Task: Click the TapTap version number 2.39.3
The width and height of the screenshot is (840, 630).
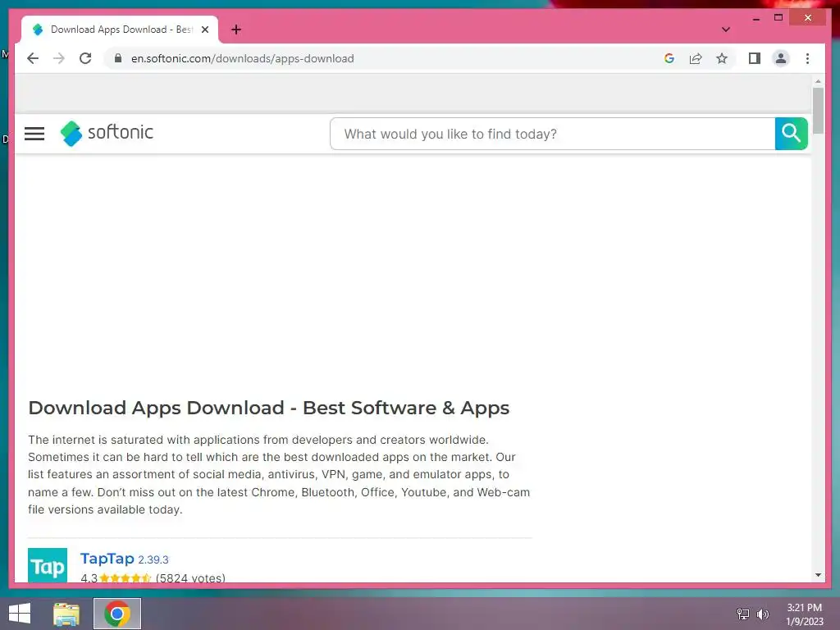Action: pyautogui.click(x=153, y=559)
